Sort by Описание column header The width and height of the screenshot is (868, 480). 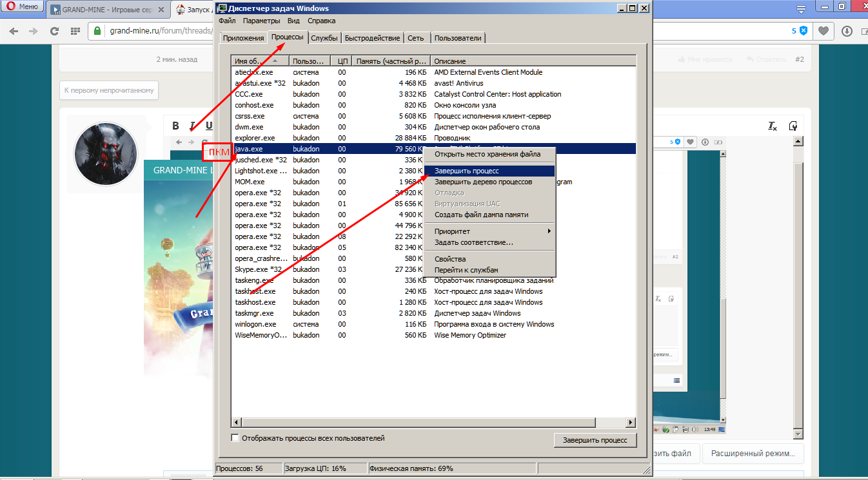coord(533,61)
